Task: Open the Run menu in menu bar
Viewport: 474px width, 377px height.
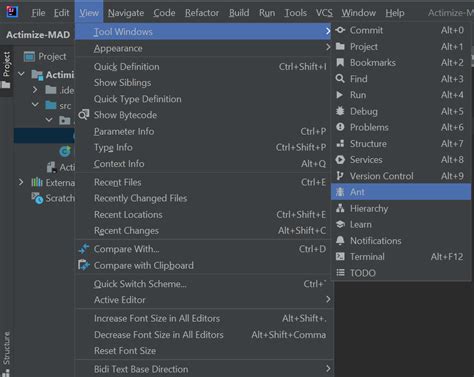Action: 267,13
